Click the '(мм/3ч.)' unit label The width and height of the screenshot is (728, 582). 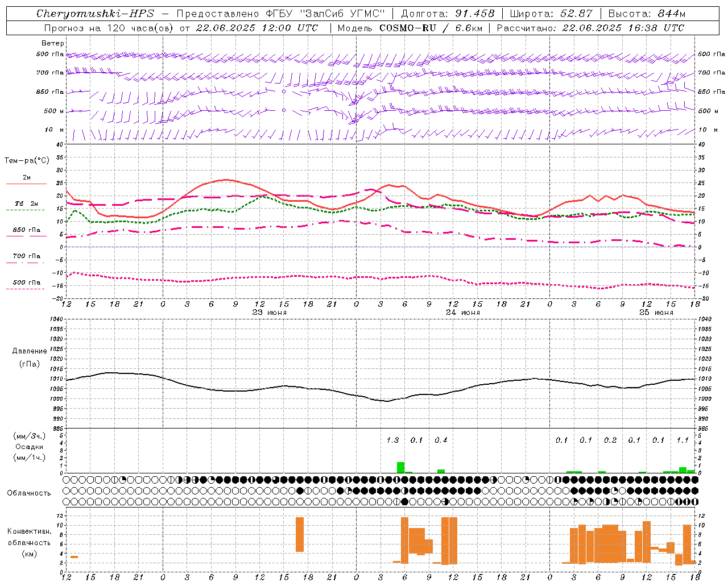30,436
